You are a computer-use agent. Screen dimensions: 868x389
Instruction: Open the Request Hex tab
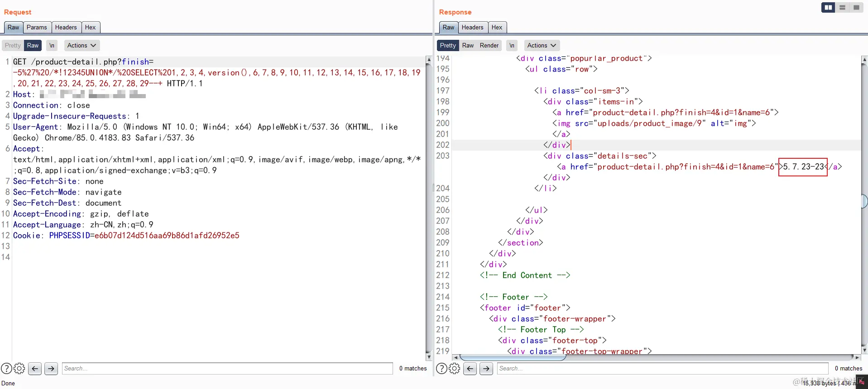(x=91, y=27)
